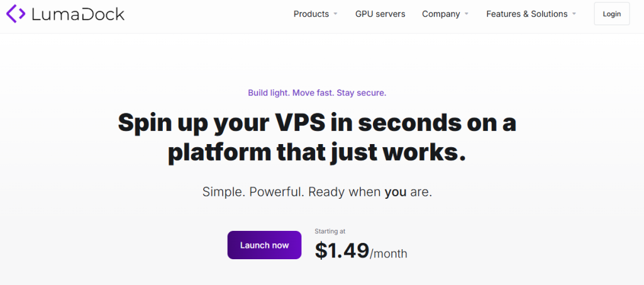Viewport: 644px width, 285px height.
Task: Go to GPU servers page
Action: point(380,14)
